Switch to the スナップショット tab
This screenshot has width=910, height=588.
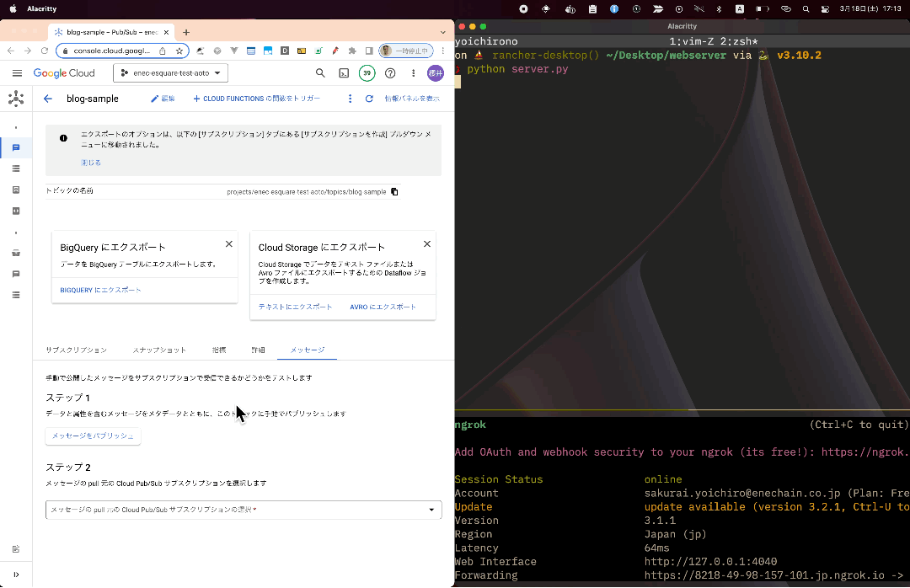159,350
